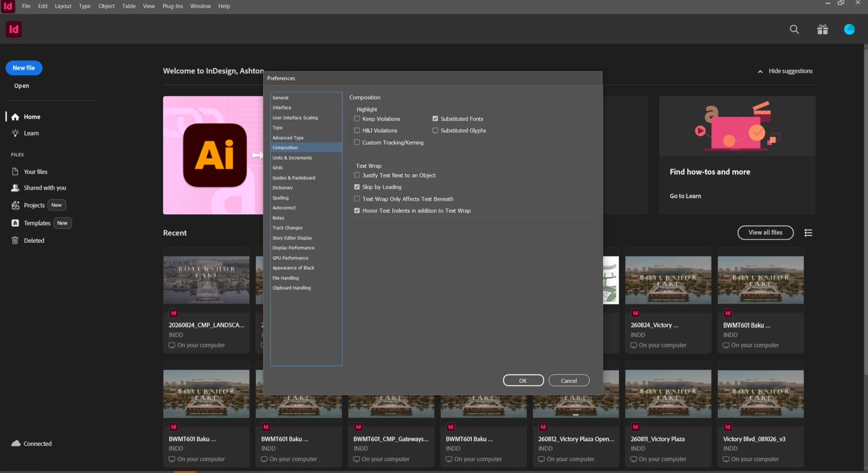Click the Templates icon in sidebar

pos(15,223)
